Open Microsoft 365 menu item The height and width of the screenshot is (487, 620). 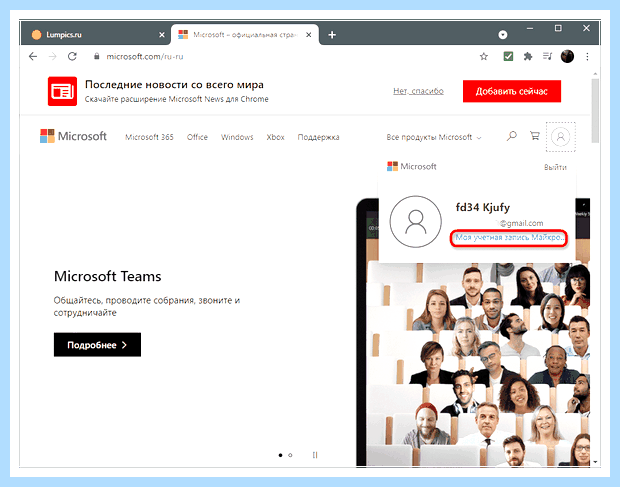(x=149, y=137)
